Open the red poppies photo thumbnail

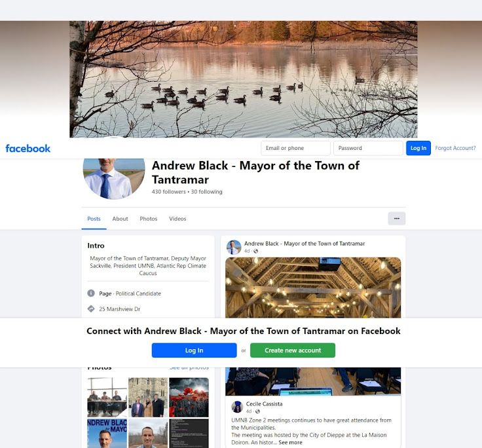pyautogui.click(x=189, y=398)
